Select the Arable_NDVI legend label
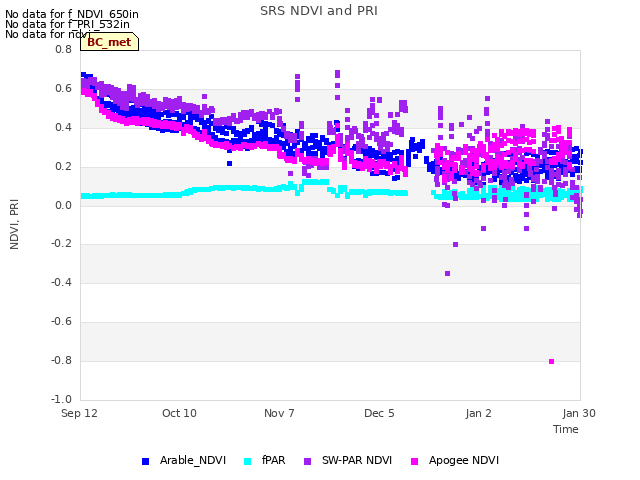 coord(193,460)
